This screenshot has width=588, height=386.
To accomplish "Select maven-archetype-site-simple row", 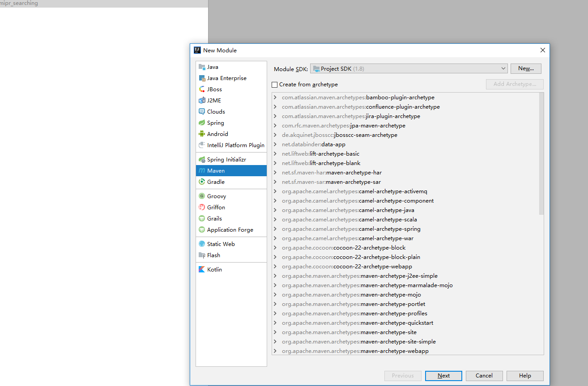I will [x=405, y=342].
